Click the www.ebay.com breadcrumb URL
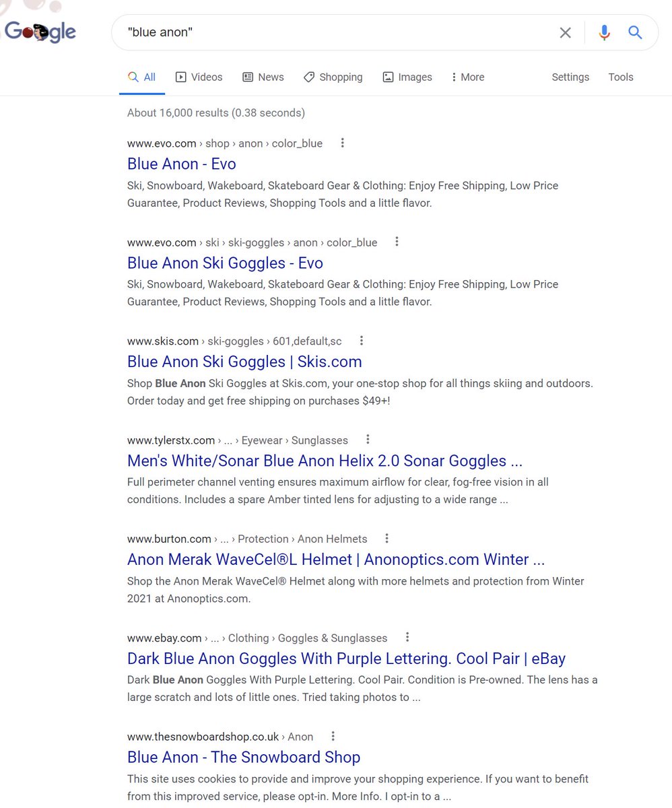Image resolution: width=672 pixels, height=808 pixels. point(257,638)
